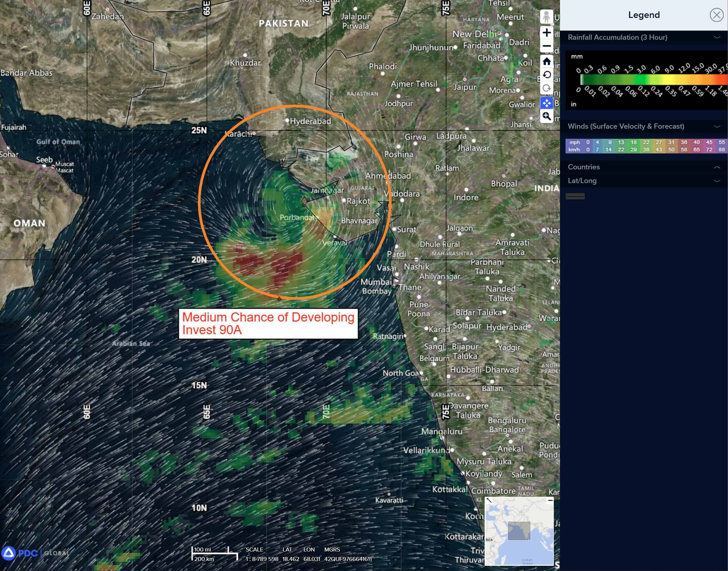Click the overview map arrow icon
728x571 pixels.
[489, 500]
